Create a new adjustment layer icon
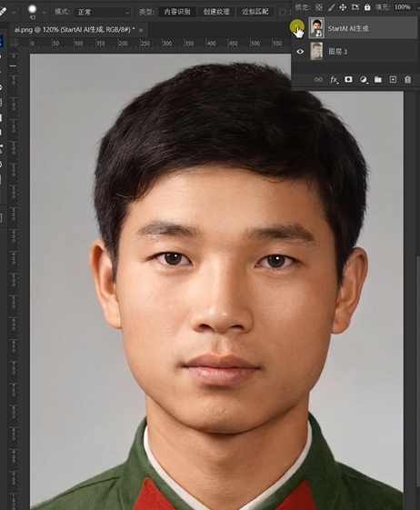 pos(364,80)
